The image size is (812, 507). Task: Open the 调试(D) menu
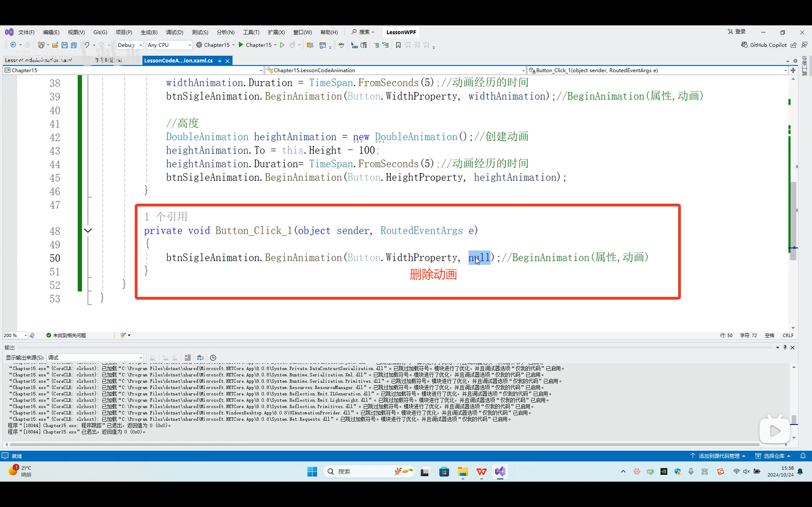(x=175, y=32)
